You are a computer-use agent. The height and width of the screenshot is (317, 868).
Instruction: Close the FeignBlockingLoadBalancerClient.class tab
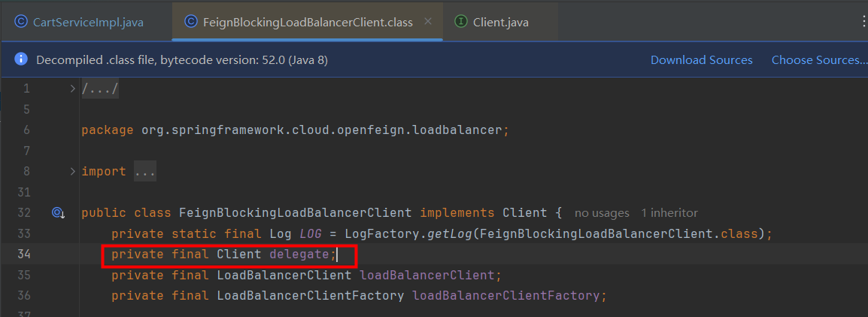click(428, 21)
